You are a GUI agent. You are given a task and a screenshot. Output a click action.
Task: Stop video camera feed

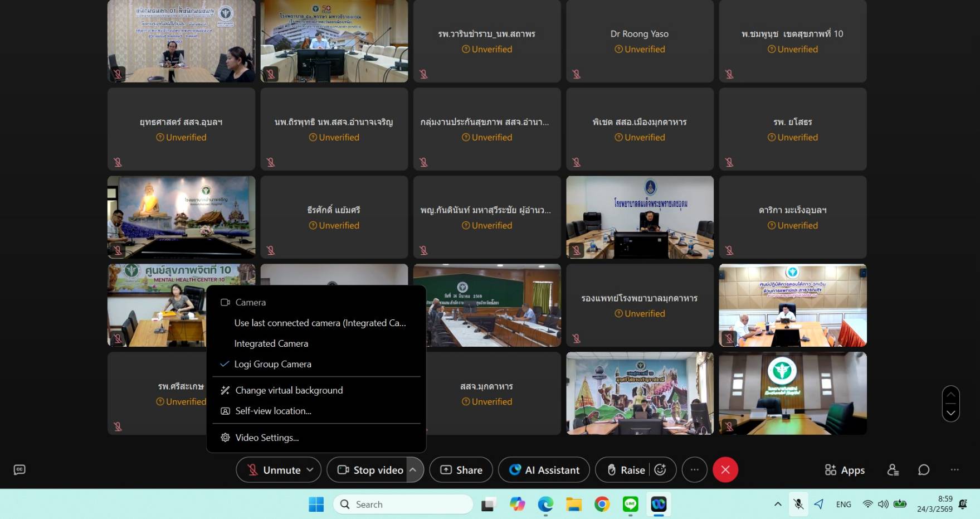tap(370, 470)
